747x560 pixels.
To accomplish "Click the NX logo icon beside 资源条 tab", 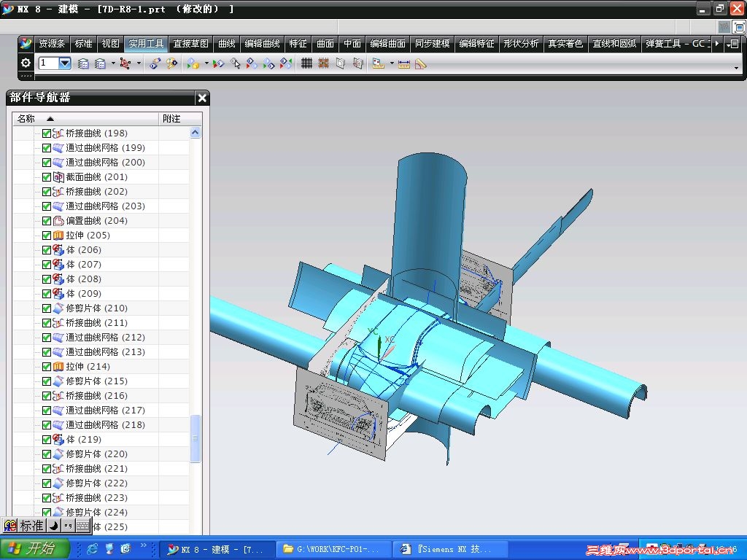I will point(26,44).
